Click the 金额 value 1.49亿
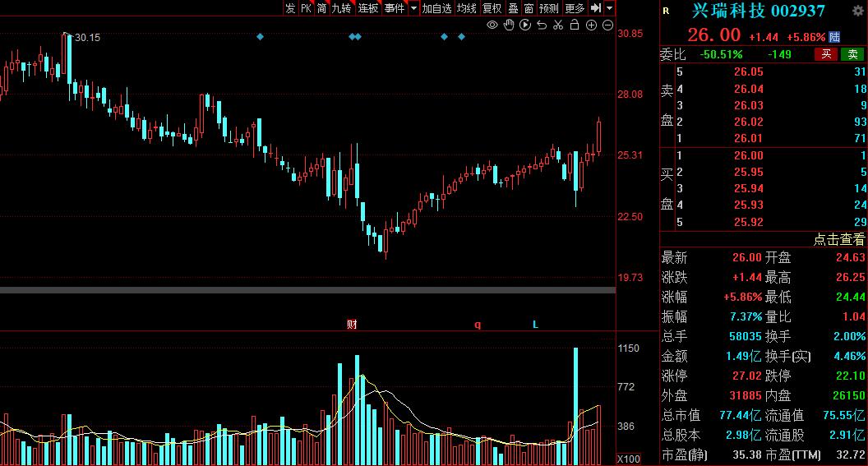868x466 pixels. click(743, 357)
